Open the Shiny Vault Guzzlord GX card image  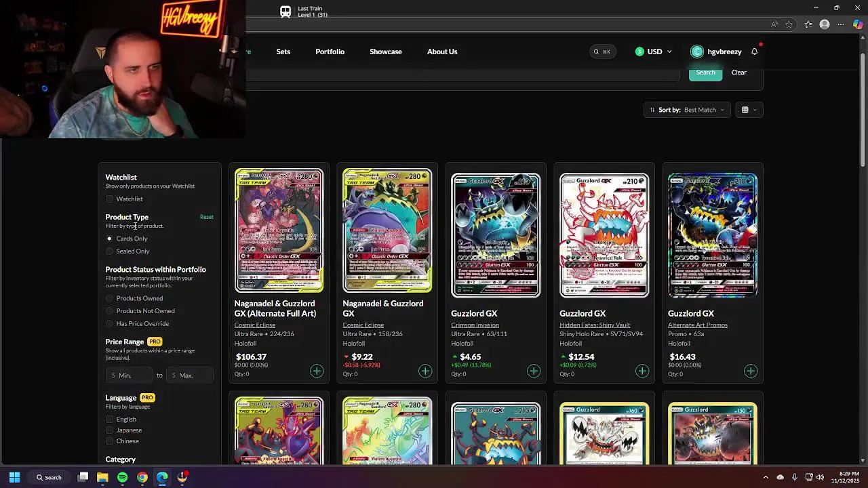click(x=604, y=235)
